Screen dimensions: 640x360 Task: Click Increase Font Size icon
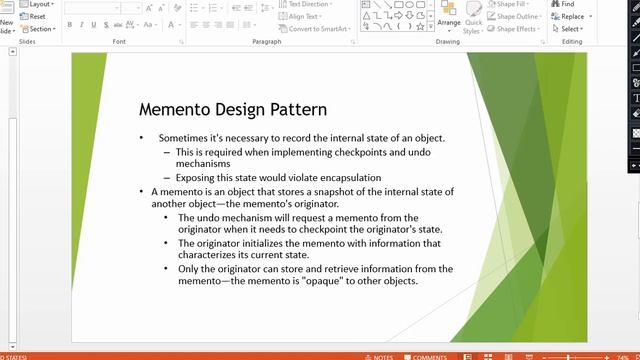click(x=149, y=8)
